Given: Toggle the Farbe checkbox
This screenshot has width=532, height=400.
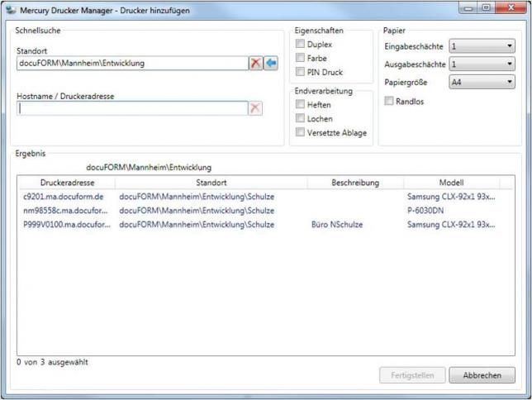Looking at the screenshot, I should click(x=301, y=59).
